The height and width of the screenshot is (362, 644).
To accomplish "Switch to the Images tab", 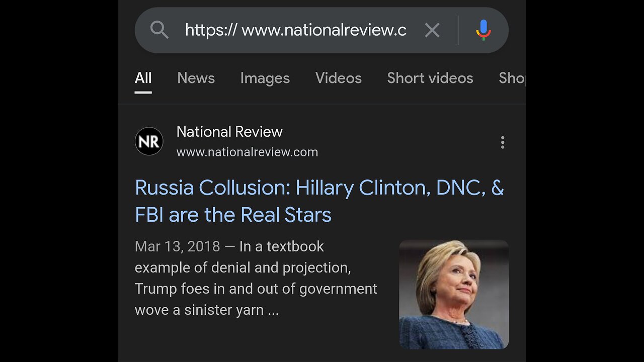I will pyautogui.click(x=265, y=78).
